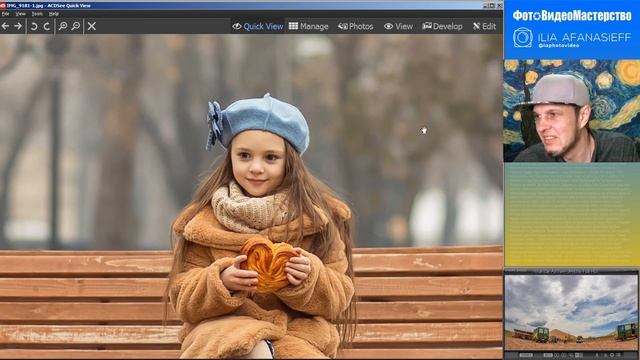Screen dimensions: 640x360
Task: Rotate image left icon in toolbar
Action: pos(34,26)
